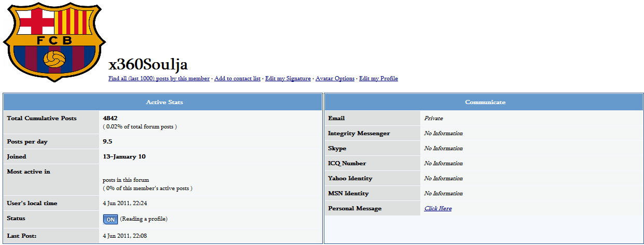The image size is (644, 245).
Task: Click the 'Active Stats' panel header
Action: click(163, 102)
